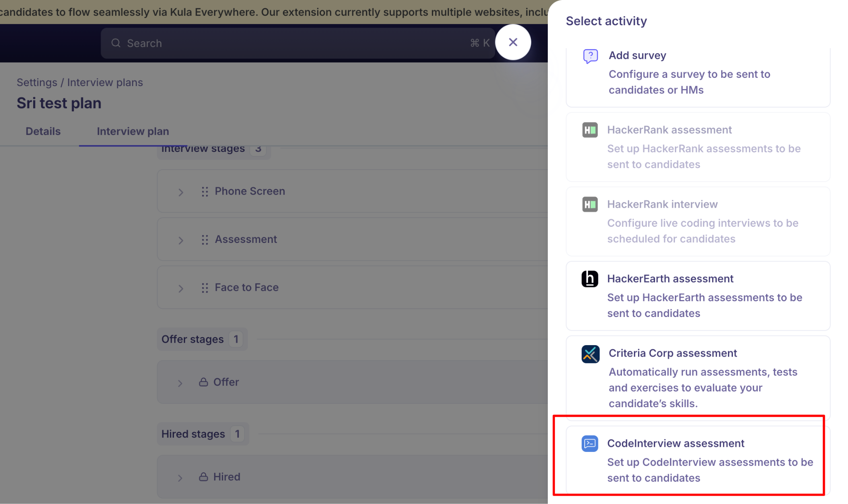Expand the Phone Screen stage
This screenshot has height=504, width=848.
point(181,192)
